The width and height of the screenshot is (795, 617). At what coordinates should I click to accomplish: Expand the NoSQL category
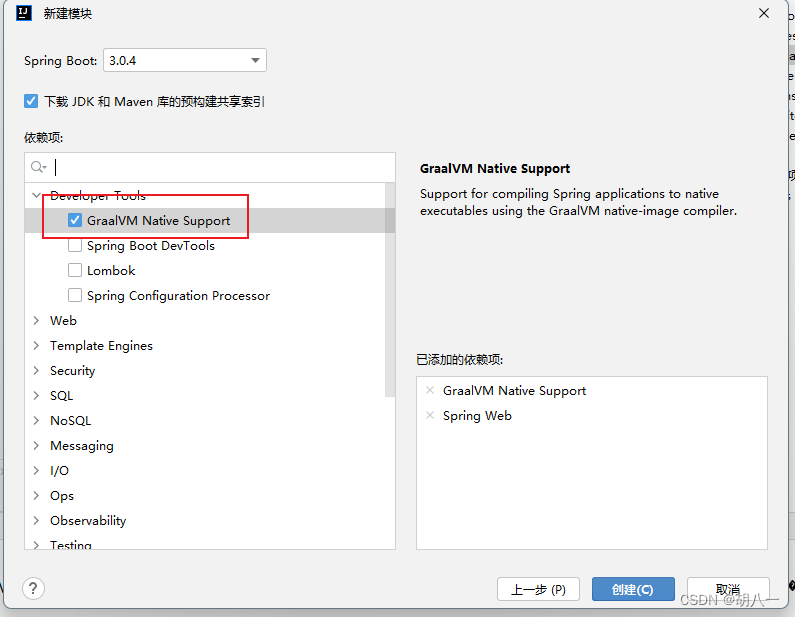pos(37,420)
